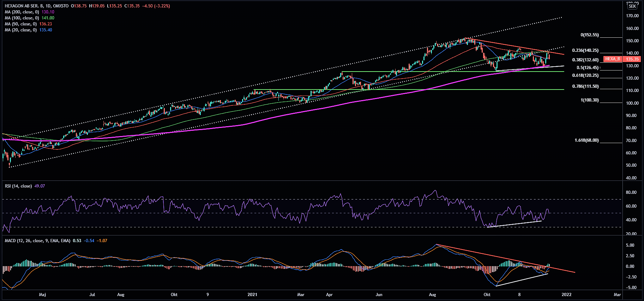The width and height of the screenshot is (644, 301).
Task: Select the 0(152.55) Fibonacci level label
Action: pos(589,35)
